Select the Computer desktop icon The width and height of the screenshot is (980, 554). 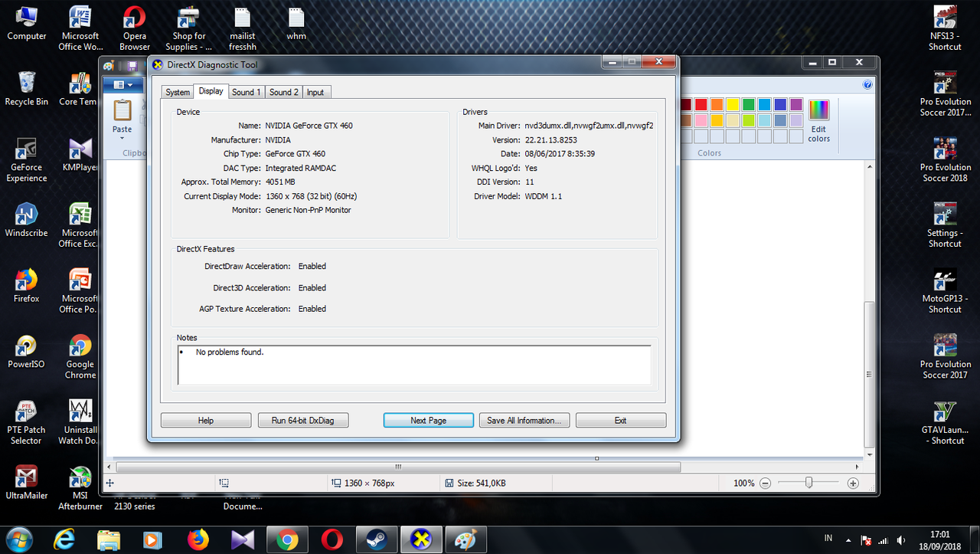pos(26,23)
